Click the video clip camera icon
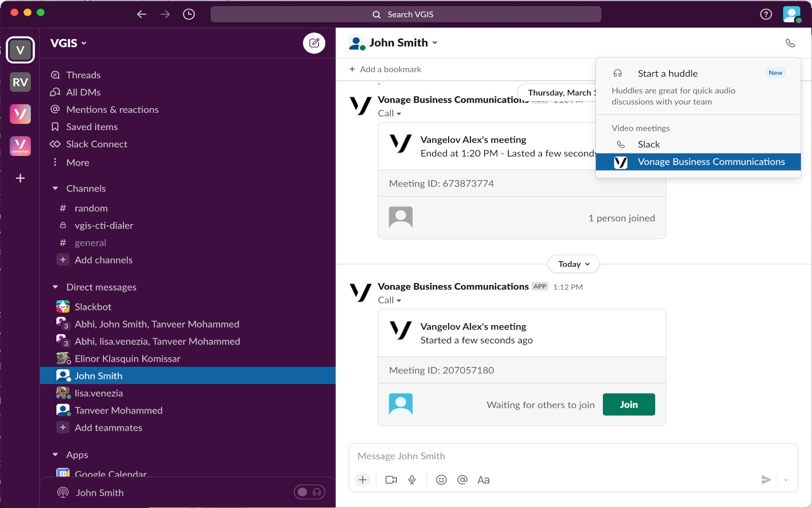This screenshot has width=812, height=508. (391, 480)
